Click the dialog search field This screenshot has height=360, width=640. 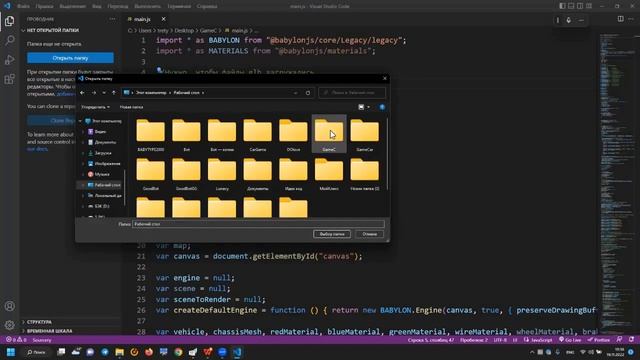click(x=352, y=93)
